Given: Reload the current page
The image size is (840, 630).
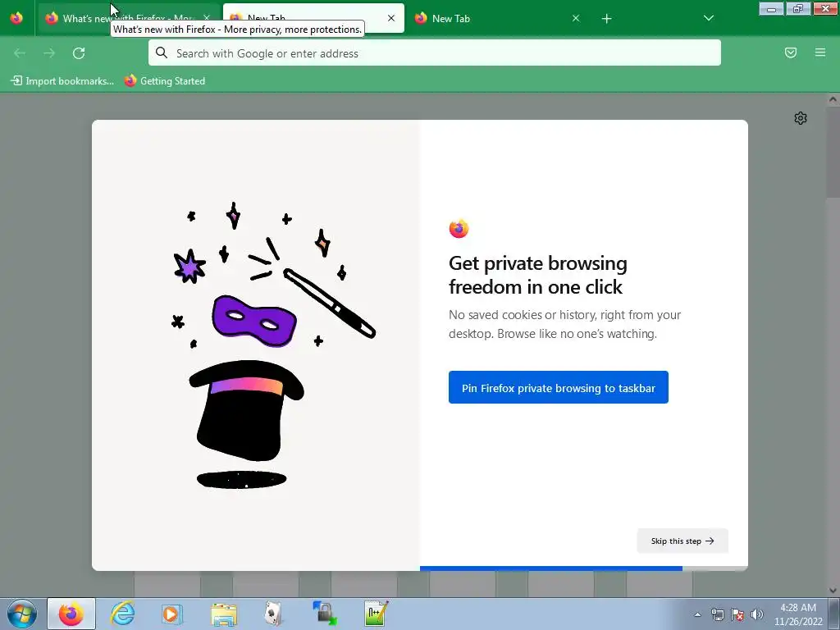Looking at the screenshot, I should click(79, 53).
